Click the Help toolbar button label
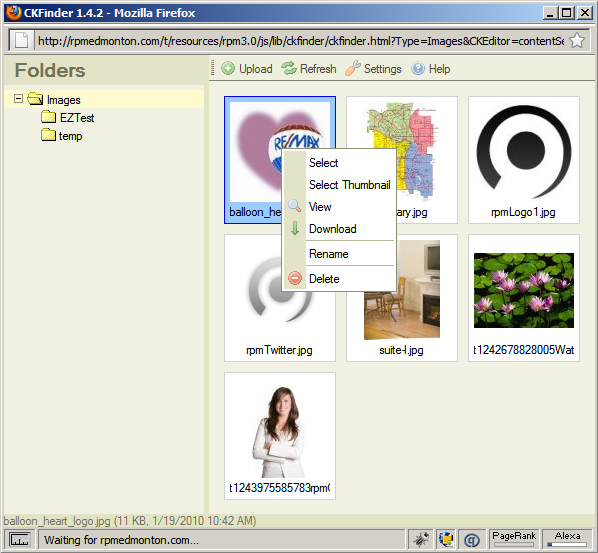This screenshot has width=598, height=553. [439, 69]
